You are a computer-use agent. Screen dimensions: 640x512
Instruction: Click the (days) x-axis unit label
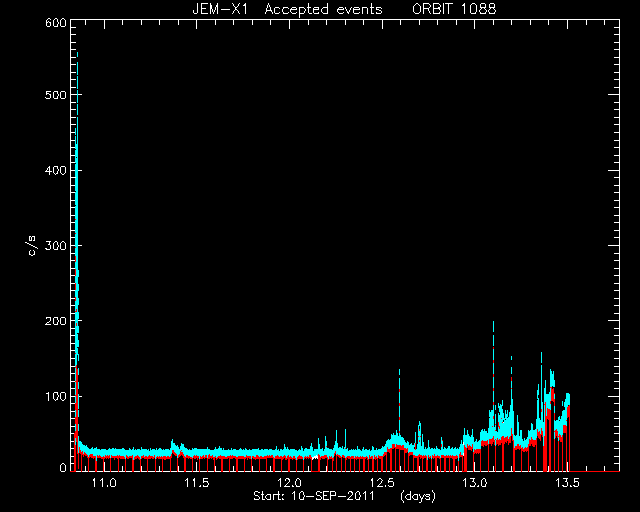418,496
